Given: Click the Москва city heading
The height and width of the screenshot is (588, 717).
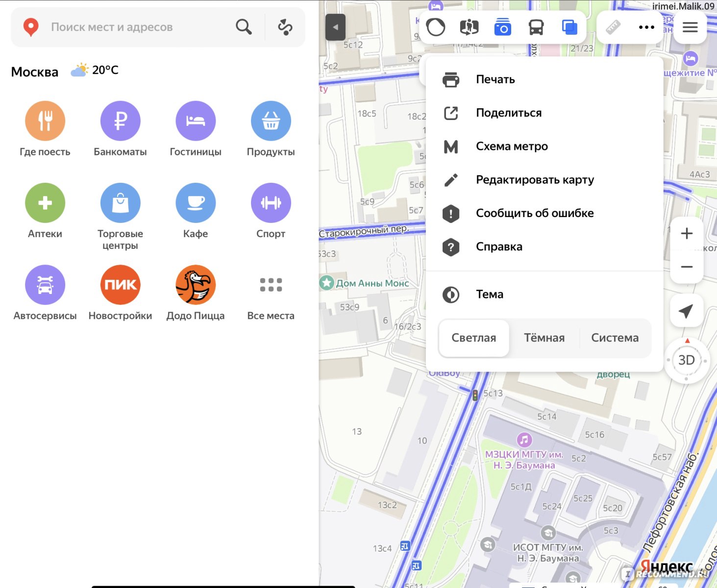Looking at the screenshot, I should point(35,72).
